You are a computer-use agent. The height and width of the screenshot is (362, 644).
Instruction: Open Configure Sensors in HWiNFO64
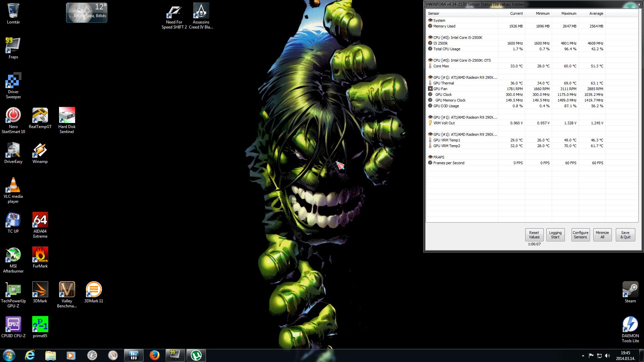(x=580, y=235)
